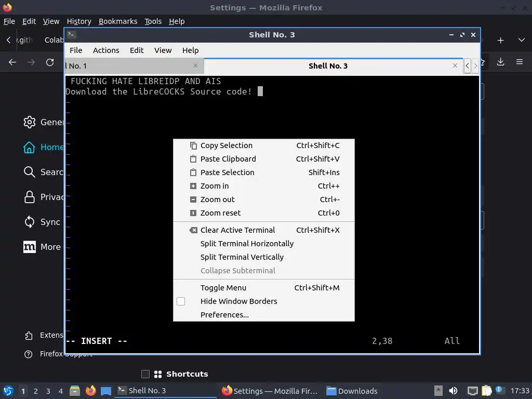The image size is (532, 399).
Task: Open Firefox hamburger application menu
Action: click(x=520, y=62)
